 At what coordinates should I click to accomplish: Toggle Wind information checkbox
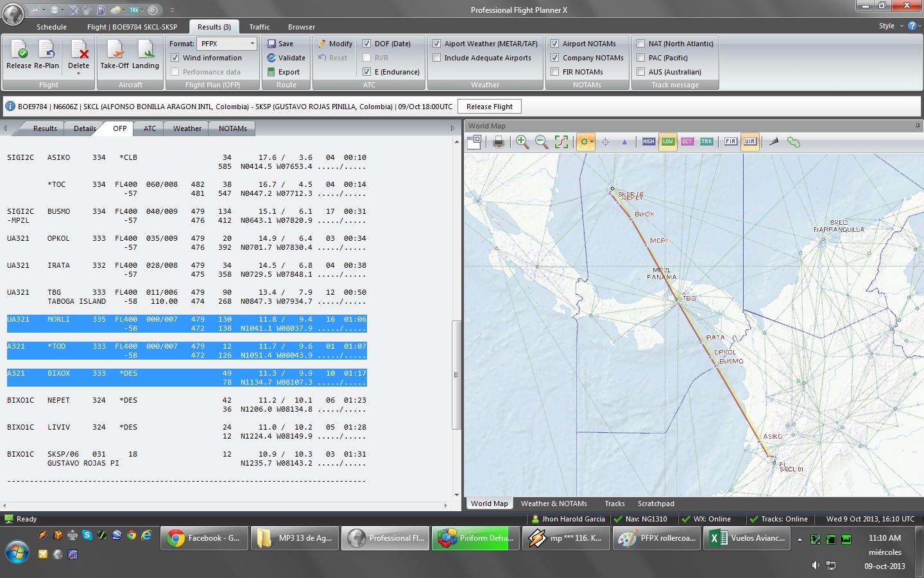pyautogui.click(x=175, y=58)
